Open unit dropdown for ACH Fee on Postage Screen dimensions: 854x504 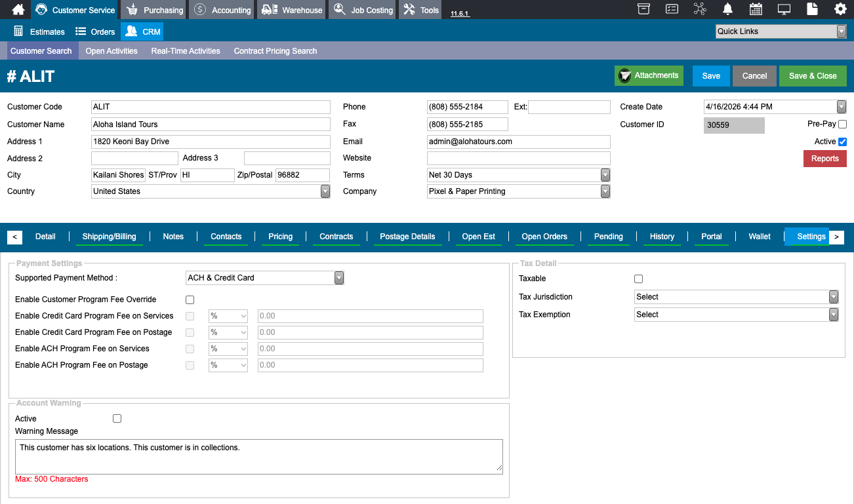pos(228,365)
